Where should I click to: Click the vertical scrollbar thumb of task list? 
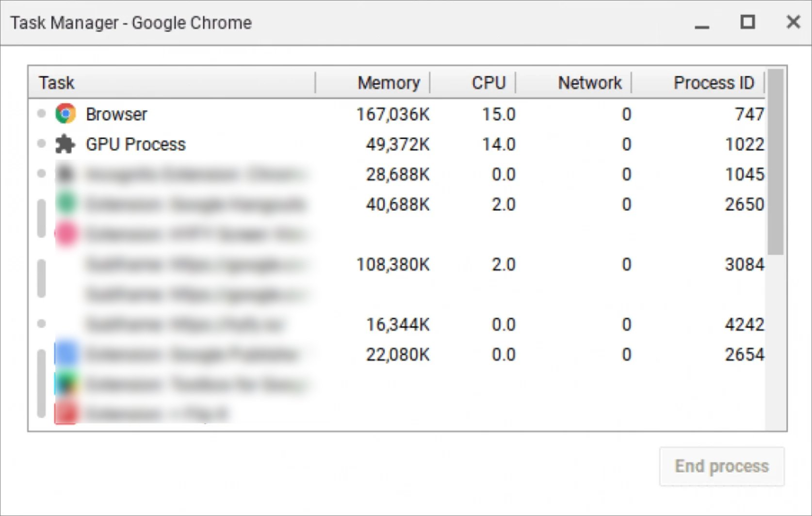pos(776,161)
